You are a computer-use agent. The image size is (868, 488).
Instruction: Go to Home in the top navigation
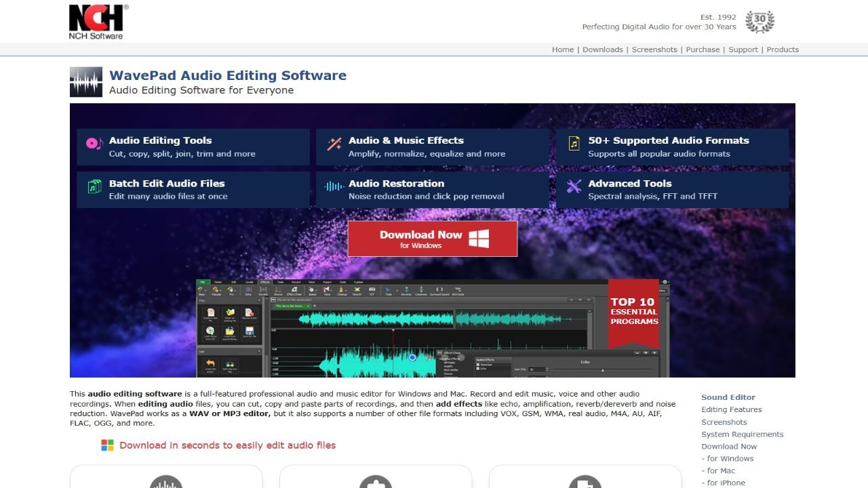(563, 49)
